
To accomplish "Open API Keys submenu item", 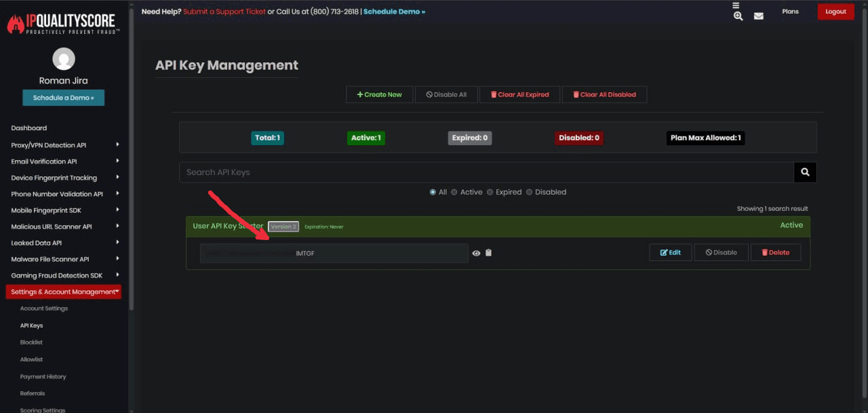I will tap(32, 326).
